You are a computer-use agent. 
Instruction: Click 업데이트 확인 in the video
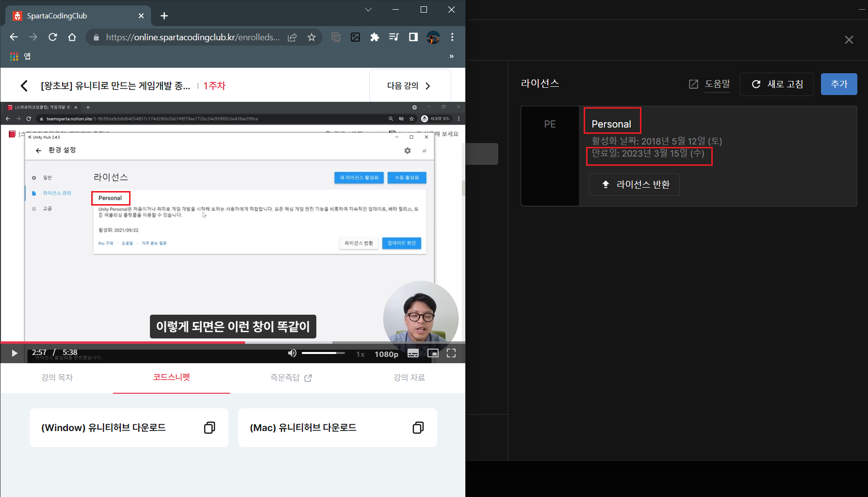click(x=401, y=243)
